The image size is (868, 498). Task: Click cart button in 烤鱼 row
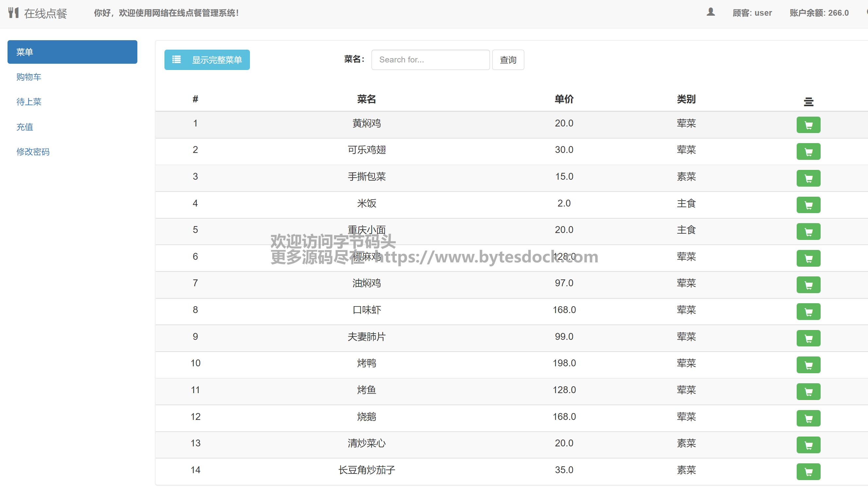808,391
